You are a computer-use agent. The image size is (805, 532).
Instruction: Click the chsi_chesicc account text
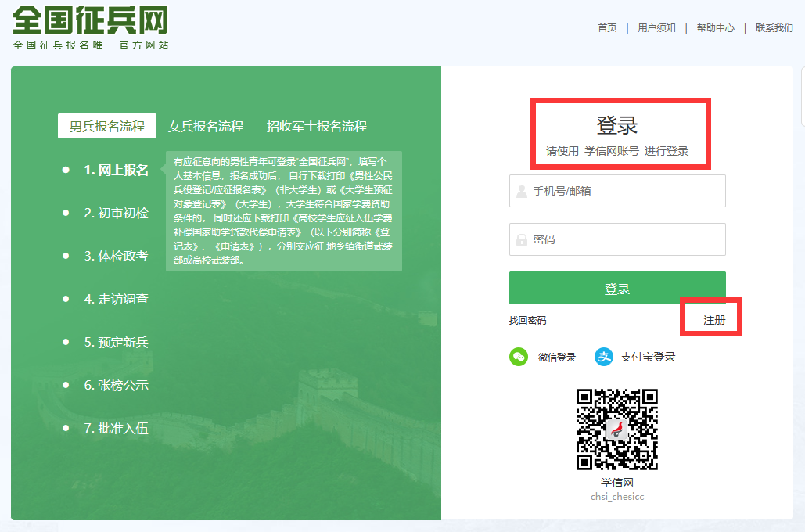click(x=617, y=497)
